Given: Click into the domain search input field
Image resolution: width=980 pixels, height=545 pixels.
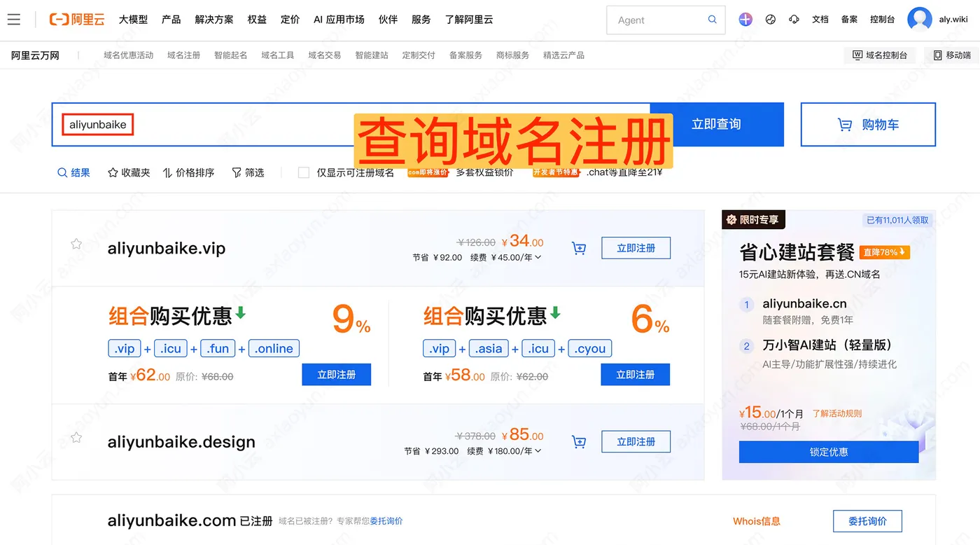Looking at the screenshot, I should [351, 125].
